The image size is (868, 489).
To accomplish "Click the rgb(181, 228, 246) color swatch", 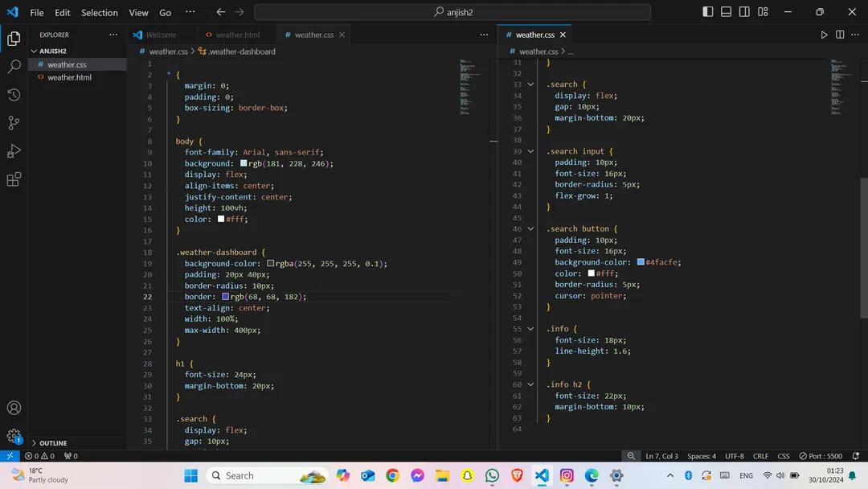I will click(244, 163).
